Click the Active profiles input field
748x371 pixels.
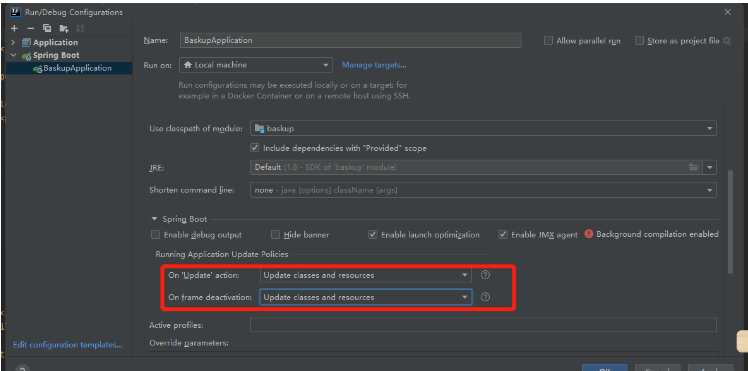click(483, 325)
